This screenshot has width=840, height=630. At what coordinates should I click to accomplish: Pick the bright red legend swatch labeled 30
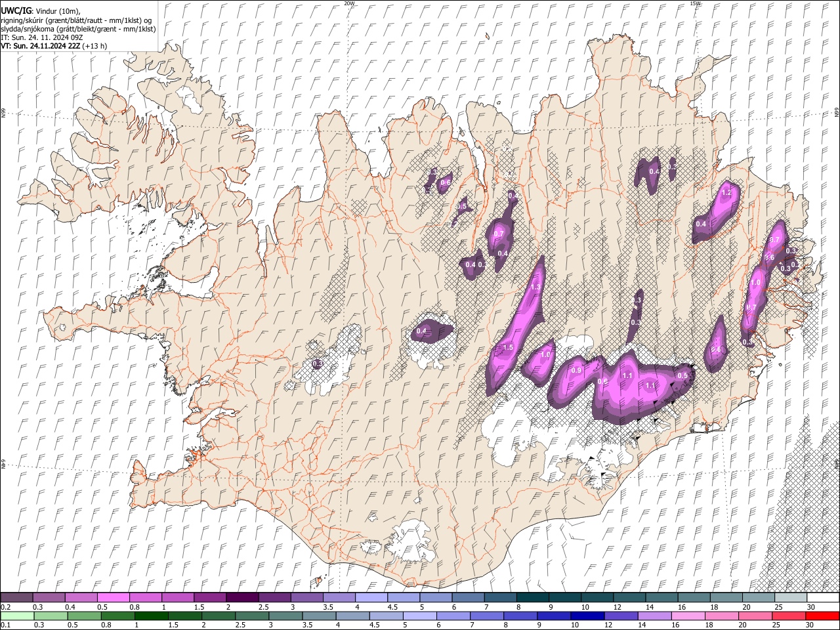[x=822, y=616]
